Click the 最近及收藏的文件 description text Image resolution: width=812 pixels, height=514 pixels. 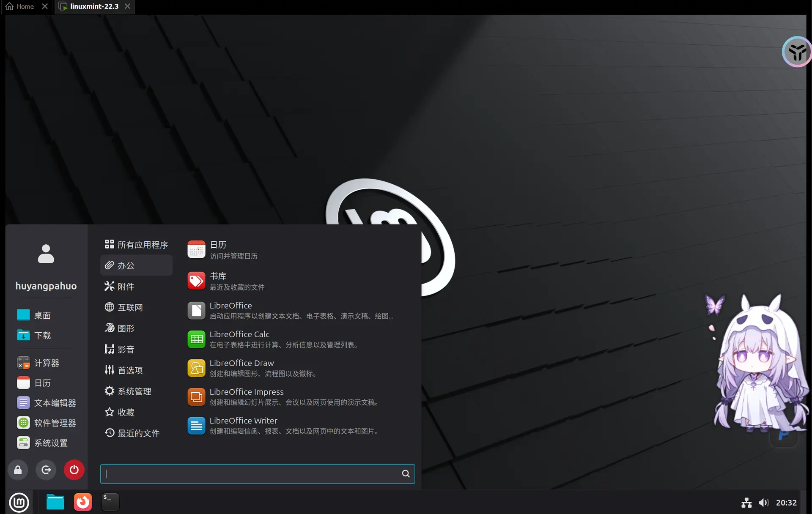pos(237,287)
